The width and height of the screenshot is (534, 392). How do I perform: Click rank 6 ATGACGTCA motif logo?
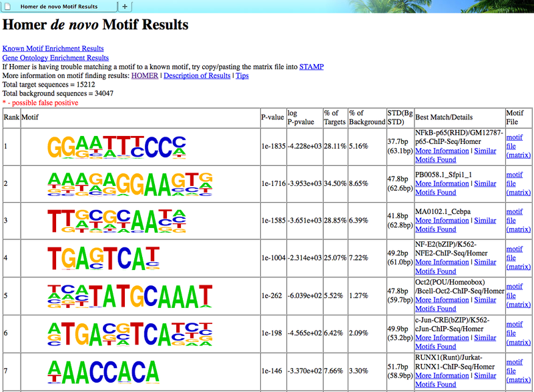[x=130, y=334]
